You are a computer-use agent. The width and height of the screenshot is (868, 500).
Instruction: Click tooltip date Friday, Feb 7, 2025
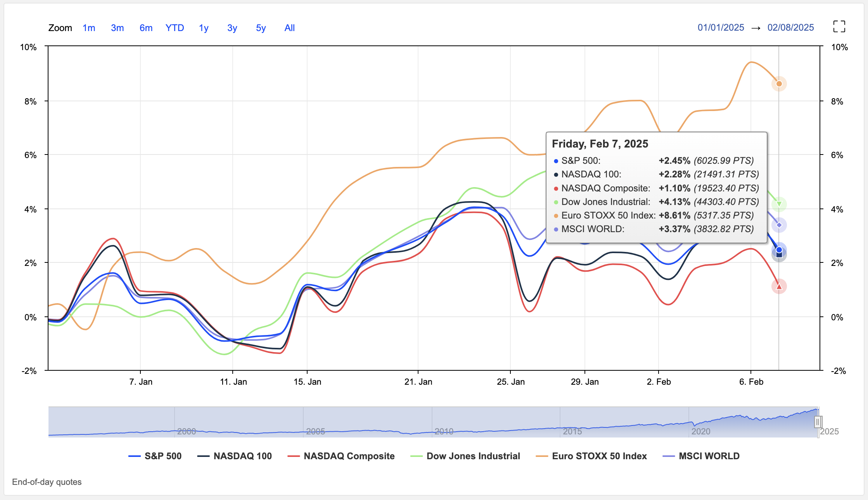click(600, 144)
